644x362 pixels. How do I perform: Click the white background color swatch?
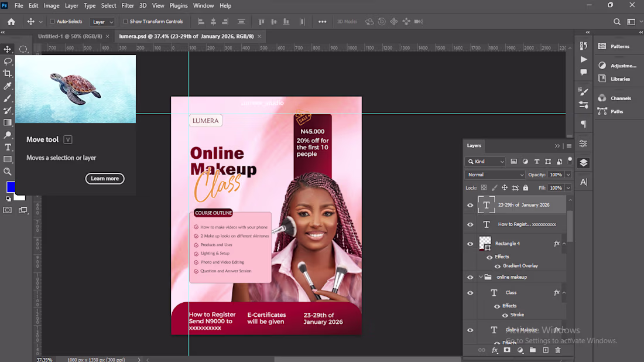[x=20, y=197]
